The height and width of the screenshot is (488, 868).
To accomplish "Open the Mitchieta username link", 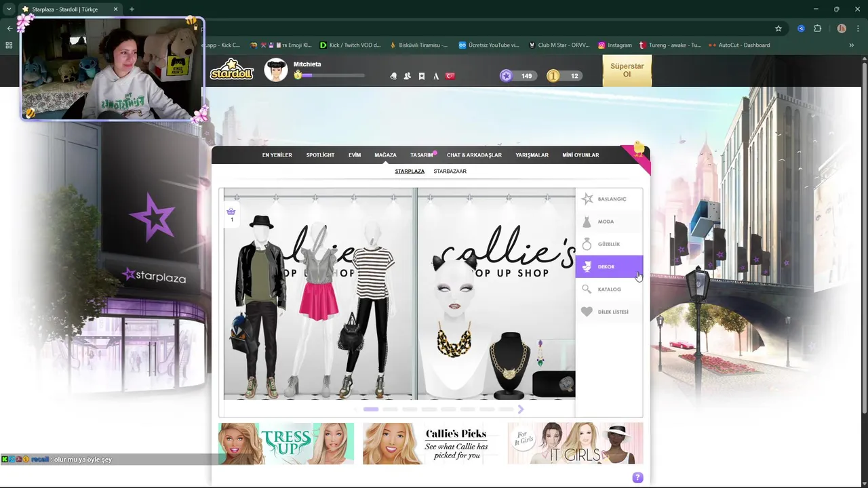I will click(307, 64).
